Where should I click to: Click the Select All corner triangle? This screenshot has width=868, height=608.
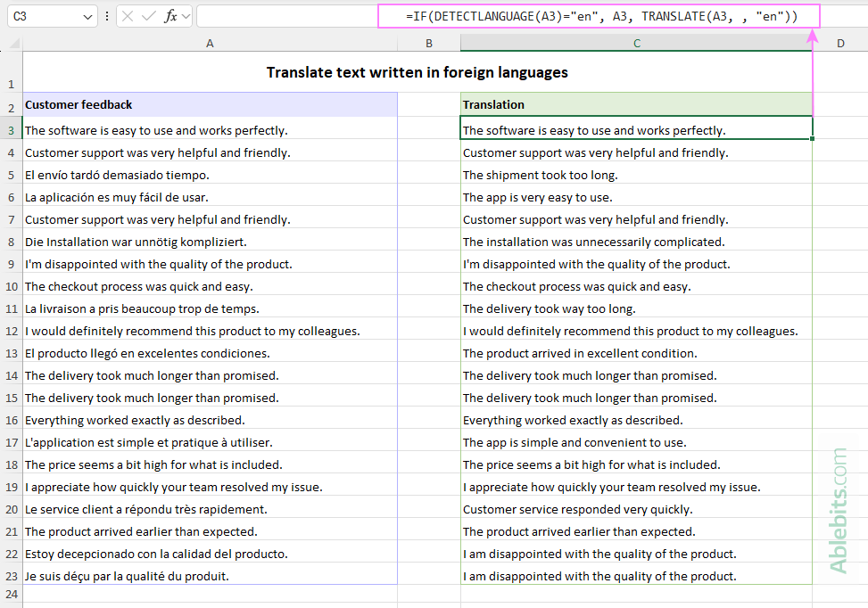[x=15, y=43]
